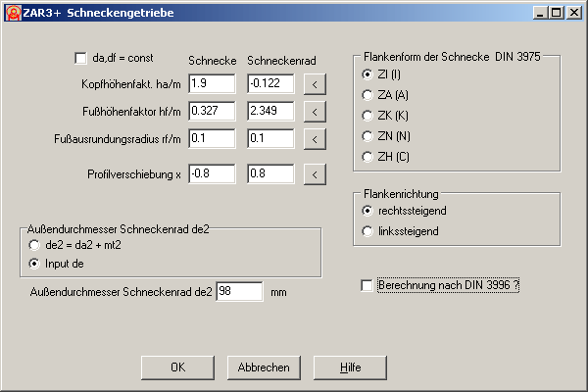Image resolution: width=588 pixels, height=392 pixels.
Task: Click the '<' button beside Profilverschiebung row
Action: [x=314, y=175]
